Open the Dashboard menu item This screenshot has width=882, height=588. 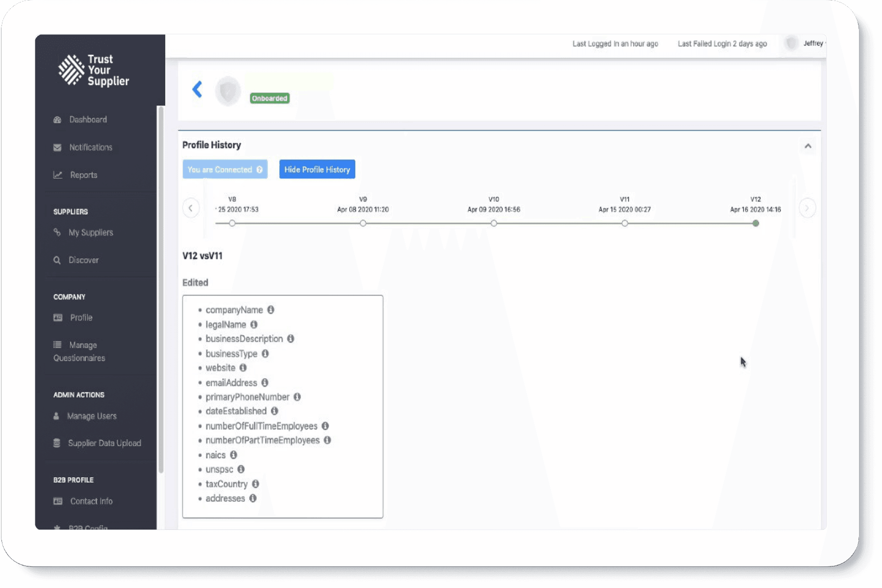tap(80, 120)
